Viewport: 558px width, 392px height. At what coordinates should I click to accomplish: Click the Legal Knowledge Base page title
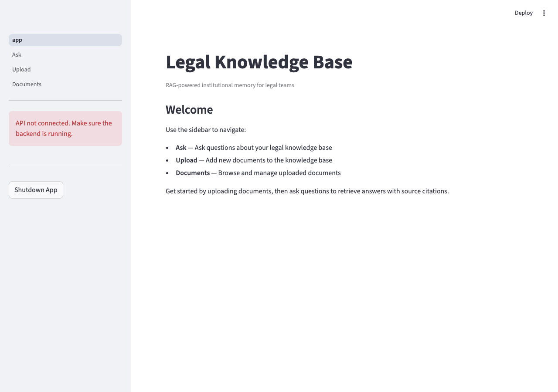click(x=259, y=62)
